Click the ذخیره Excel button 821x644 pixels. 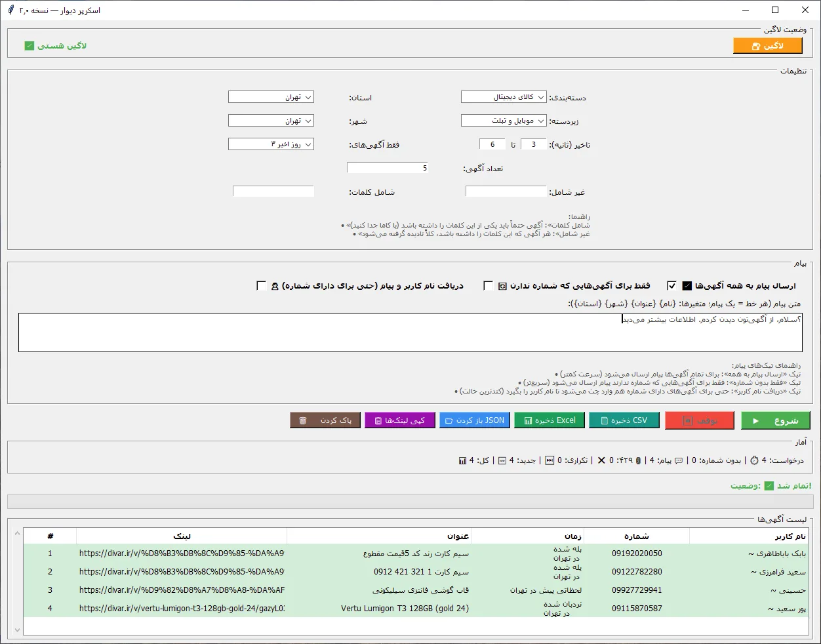pos(550,420)
